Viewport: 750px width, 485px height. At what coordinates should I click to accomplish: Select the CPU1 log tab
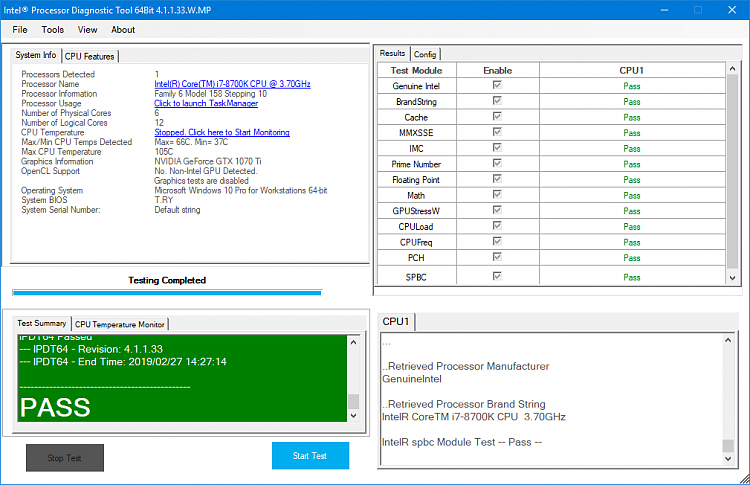(x=396, y=321)
